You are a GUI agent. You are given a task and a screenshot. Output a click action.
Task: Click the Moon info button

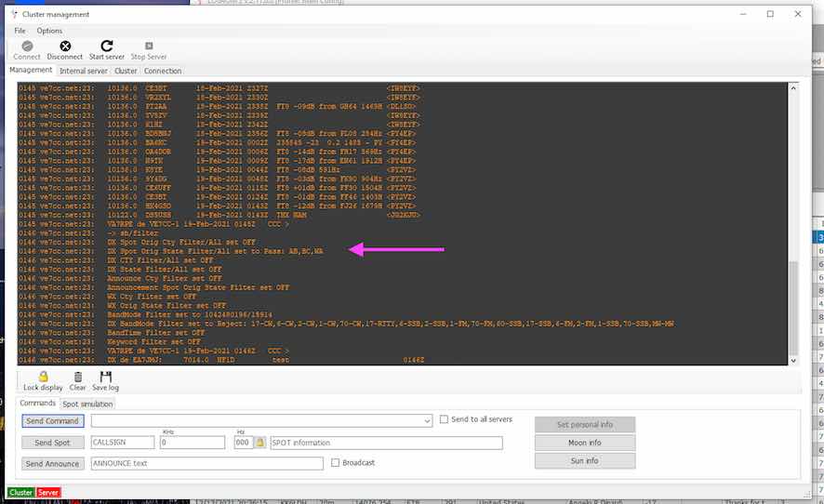click(x=585, y=443)
